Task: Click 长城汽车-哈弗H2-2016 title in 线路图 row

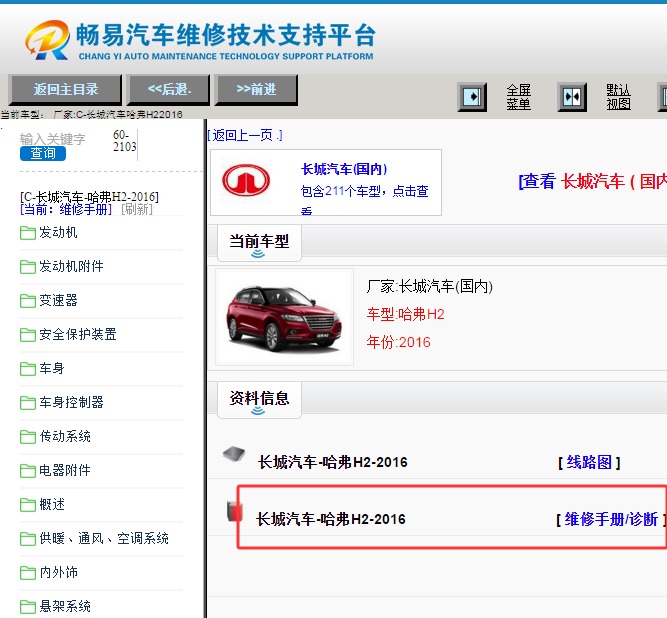Action: click(333, 462)
